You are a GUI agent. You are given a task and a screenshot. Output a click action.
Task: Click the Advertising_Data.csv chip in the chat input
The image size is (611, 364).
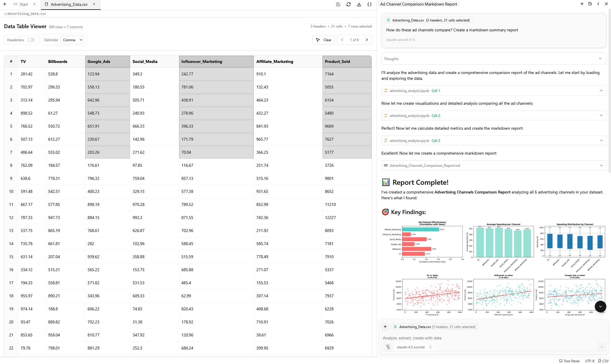pos(435,327)
